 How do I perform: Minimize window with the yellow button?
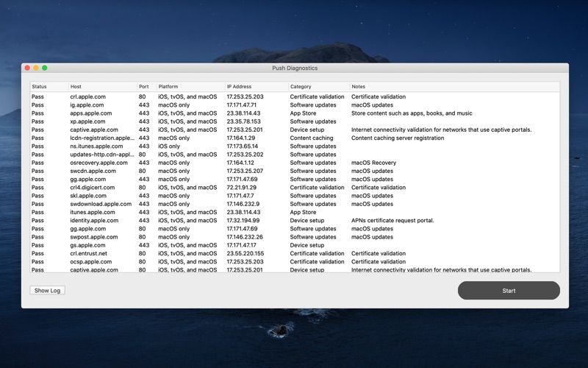point(36,68)
